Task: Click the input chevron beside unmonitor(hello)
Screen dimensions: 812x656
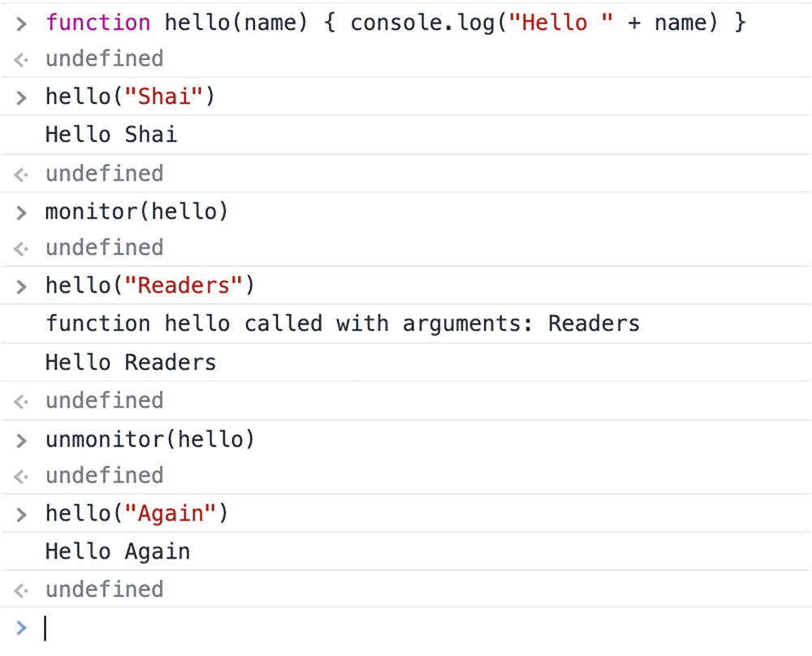Action: [x=22, y=440]
